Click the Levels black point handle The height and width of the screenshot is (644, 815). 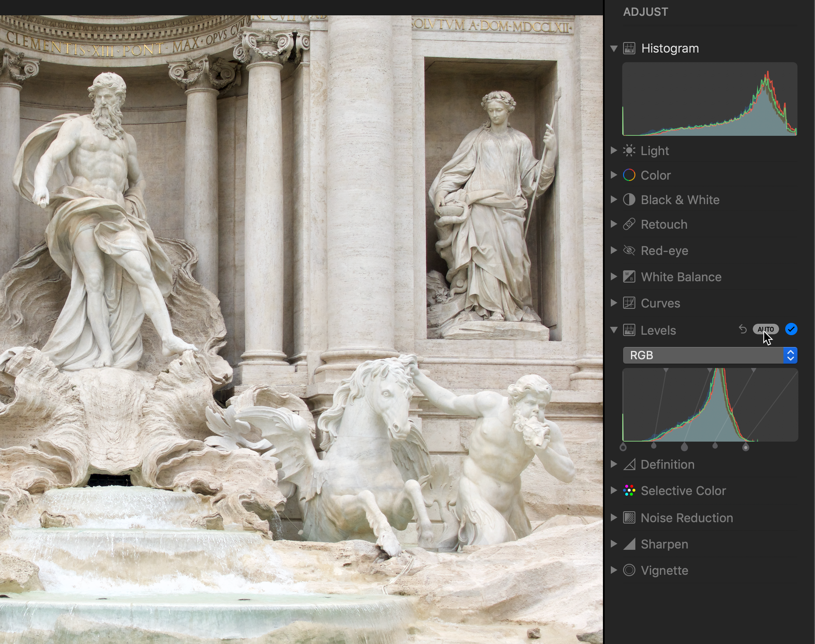point(623,447)
